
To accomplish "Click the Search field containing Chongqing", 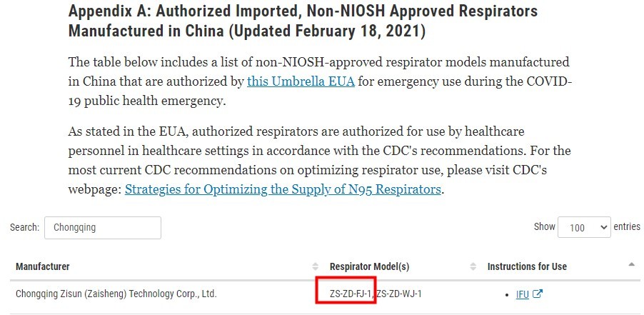I will pyautogui.click(x=103, y=228).
